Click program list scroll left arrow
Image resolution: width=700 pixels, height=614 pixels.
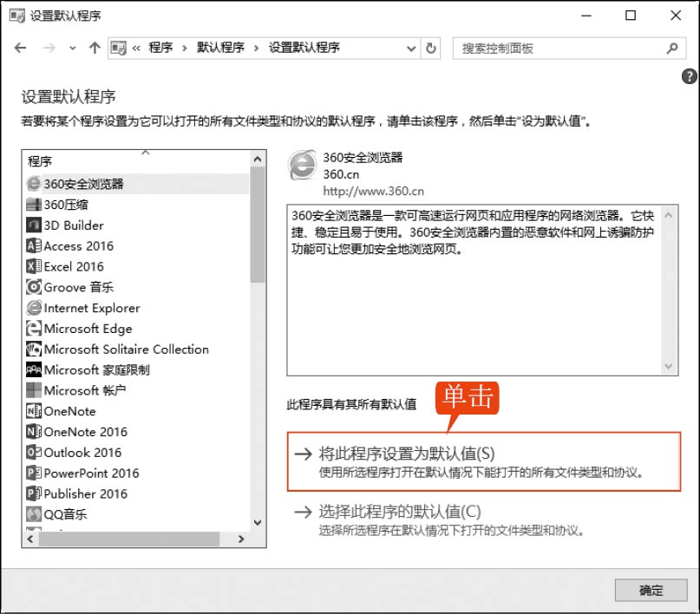click(x=30, y=539)
